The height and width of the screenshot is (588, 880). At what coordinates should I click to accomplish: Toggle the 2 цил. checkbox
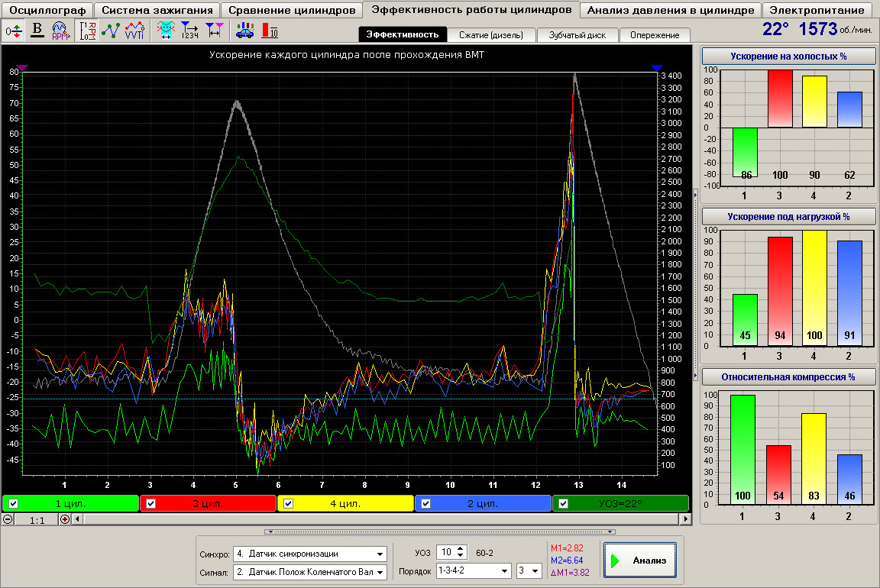(x=425, y=503)
